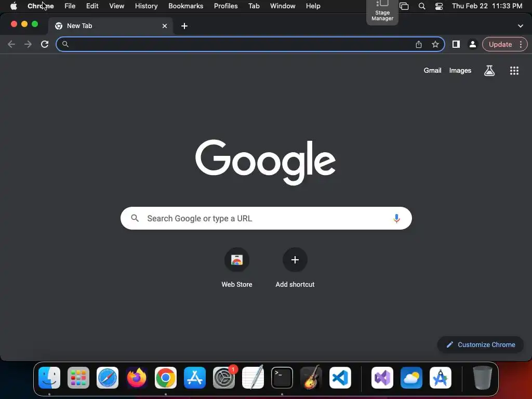Open Visual Studio Code from the dock
The image size is (532, 399).
click(x=340, y=377)
